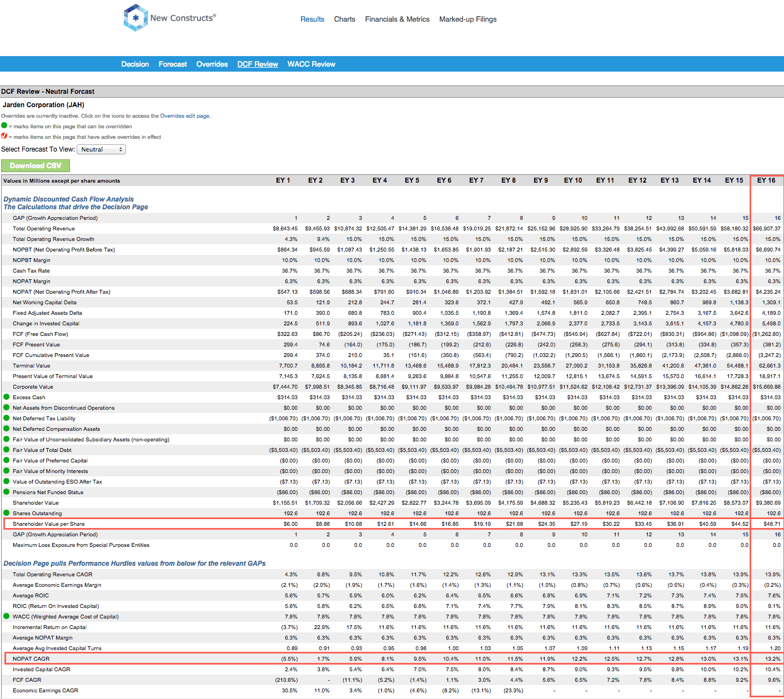This screenshot has height=699, width=784.
Task: Click override icon for Net Assets from Discontinued Operations
Action: pyautogui.click(x=7, y=408)
